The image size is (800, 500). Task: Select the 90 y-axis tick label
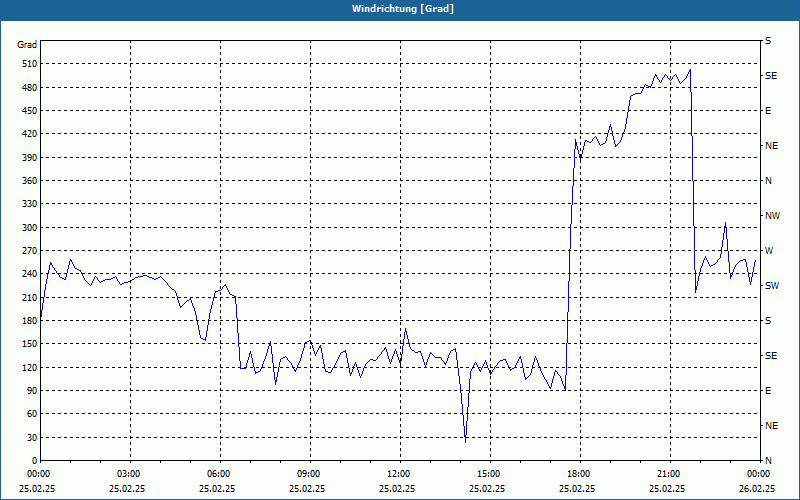point(33,391)
